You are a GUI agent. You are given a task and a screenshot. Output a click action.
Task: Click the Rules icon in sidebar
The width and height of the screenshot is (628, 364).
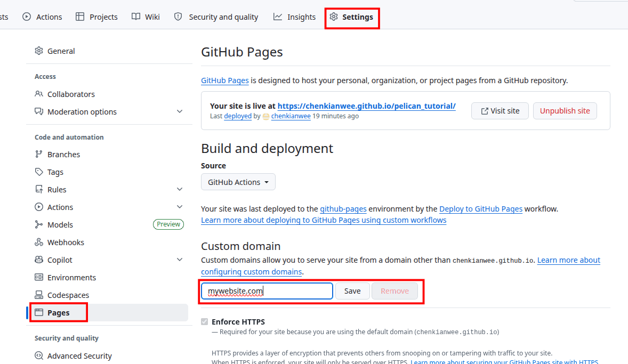[x=39, y=189]
